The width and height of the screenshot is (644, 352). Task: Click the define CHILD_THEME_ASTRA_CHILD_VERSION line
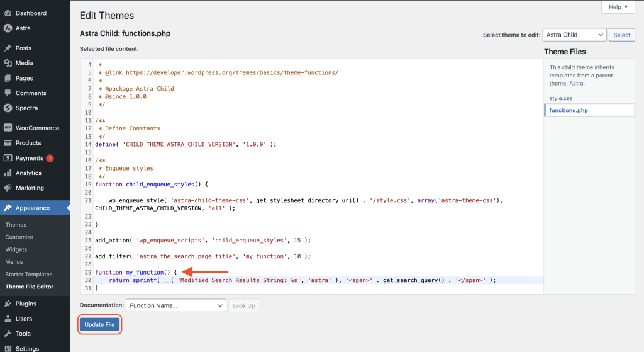pyautogui.click(x=186, y=144)
